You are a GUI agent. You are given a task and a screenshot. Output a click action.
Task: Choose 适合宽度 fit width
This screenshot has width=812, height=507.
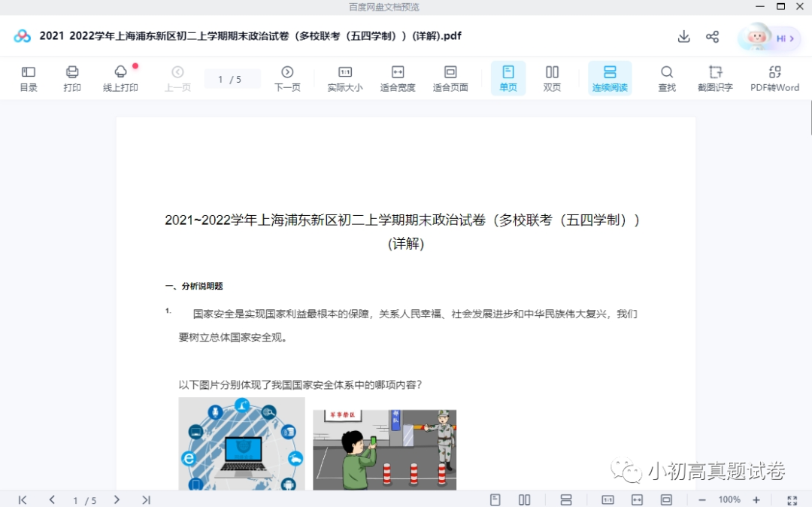coord(398,78)
